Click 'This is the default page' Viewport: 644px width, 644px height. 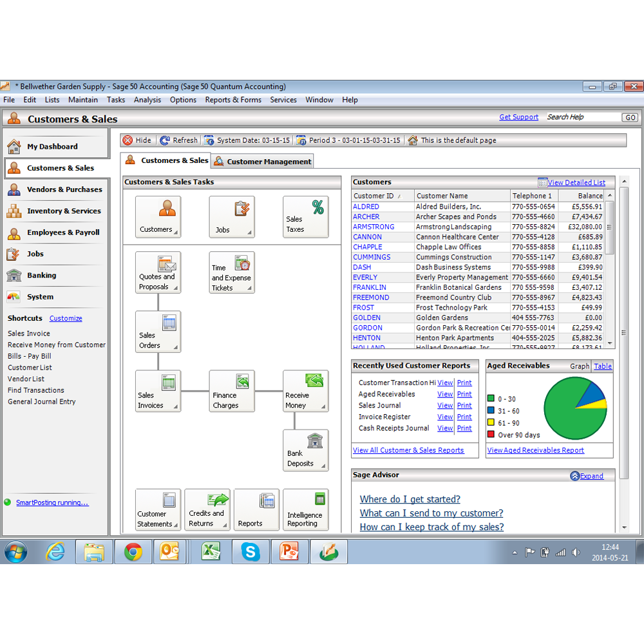(x=452, y=140)
